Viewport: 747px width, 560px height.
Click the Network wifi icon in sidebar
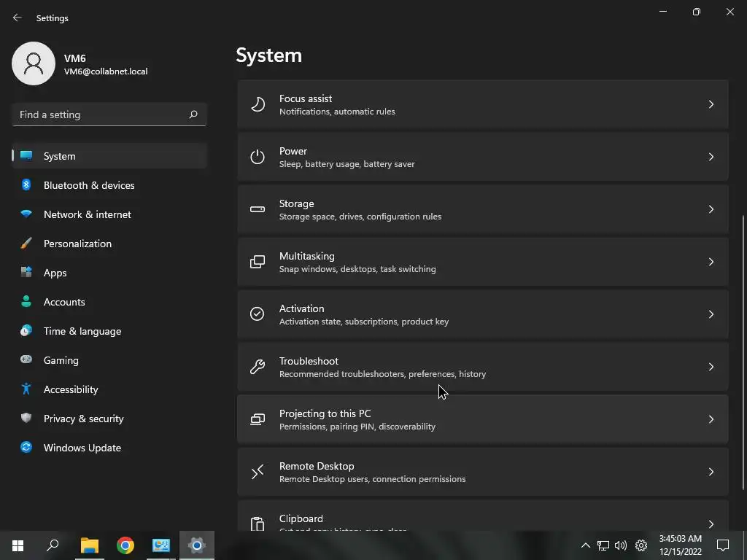coord(26,214)
